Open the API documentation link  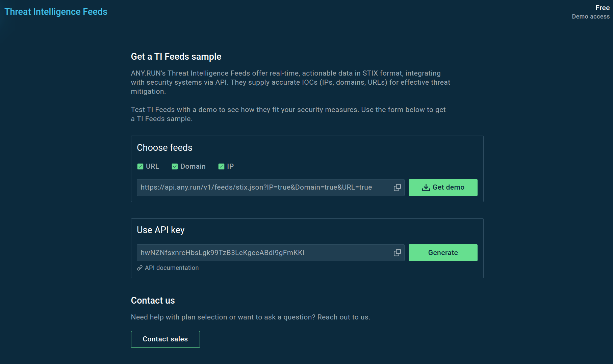pos(172,268)
